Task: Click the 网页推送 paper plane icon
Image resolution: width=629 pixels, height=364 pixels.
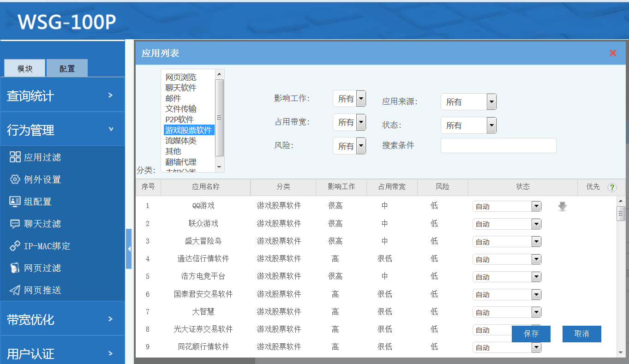Action: [15, 290]
